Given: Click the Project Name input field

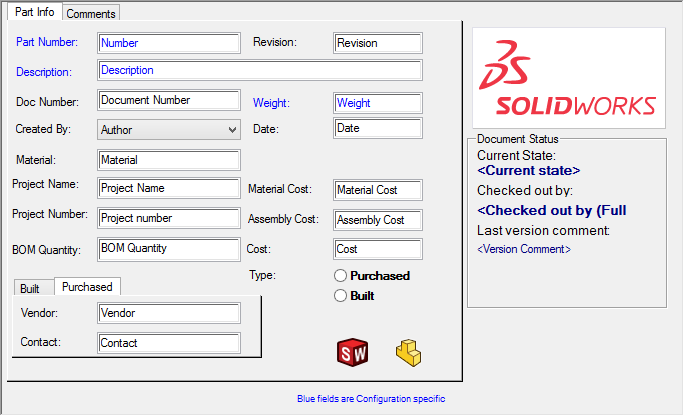Looking at the screenshot, I should pos(169,188).
